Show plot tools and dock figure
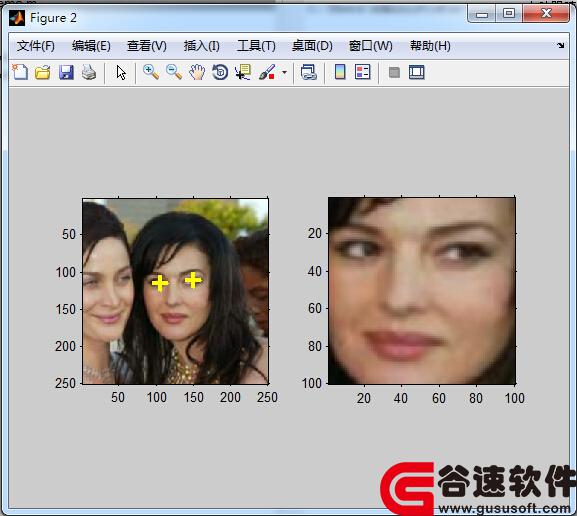 point(417,72)
